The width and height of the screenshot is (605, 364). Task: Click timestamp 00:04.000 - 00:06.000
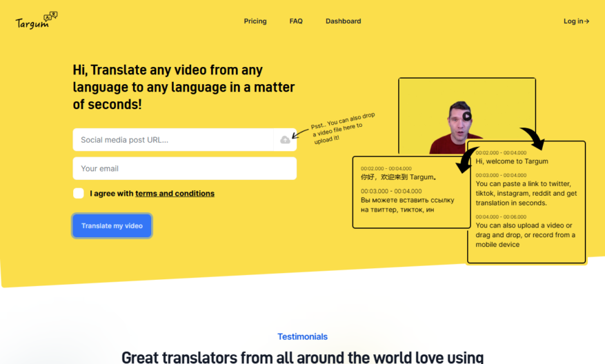[x=501, y=216]
